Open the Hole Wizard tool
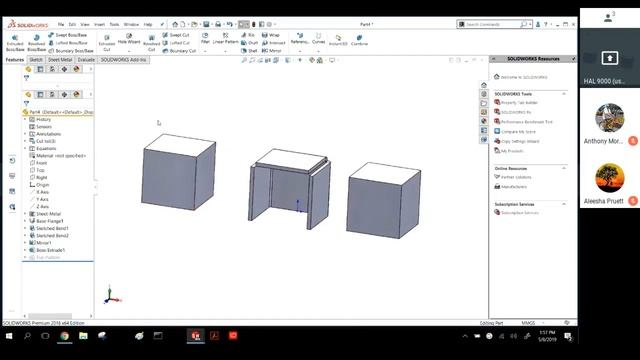Viewport: 640px width, 360px height. click(129, 39)
